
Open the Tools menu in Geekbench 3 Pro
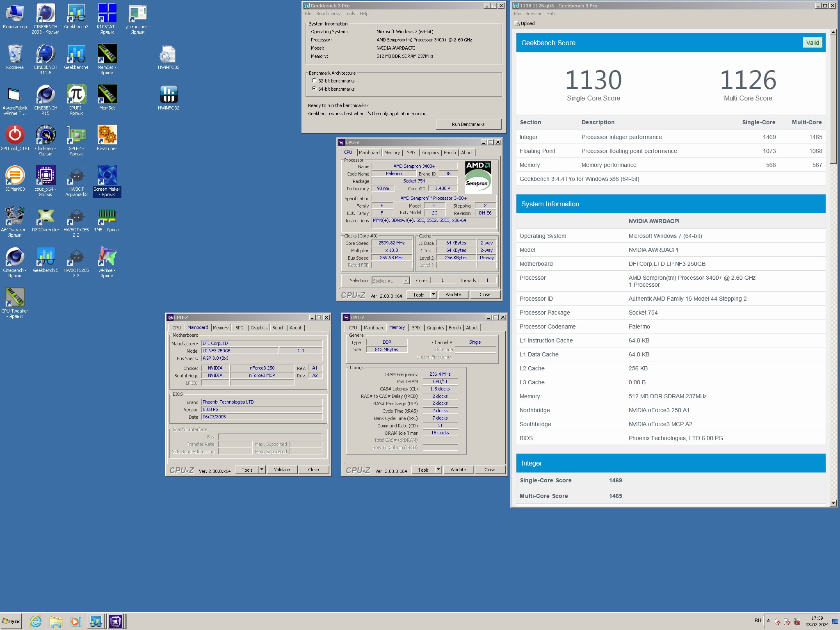[350, 14]
